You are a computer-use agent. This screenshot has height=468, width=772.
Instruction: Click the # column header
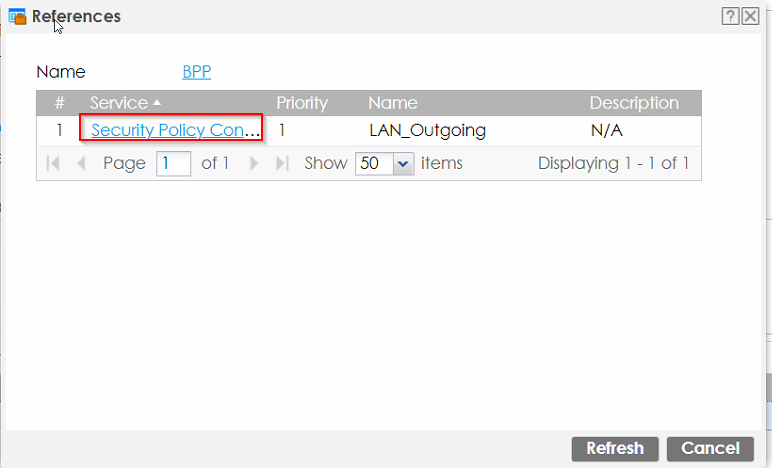59,103
